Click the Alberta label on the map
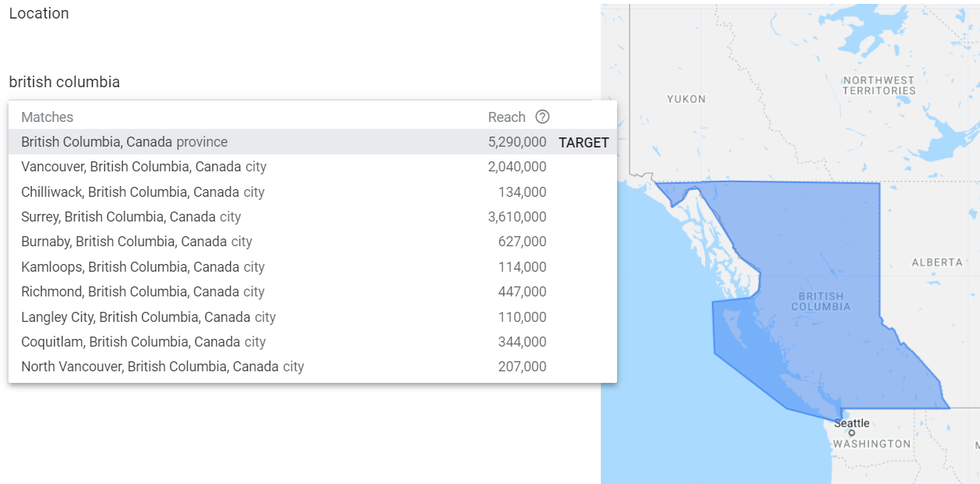The image size is (980, 484). (938, 262)
